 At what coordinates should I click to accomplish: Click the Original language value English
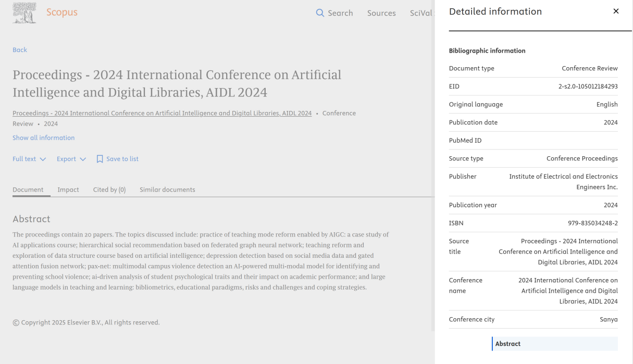pos(607,104)
